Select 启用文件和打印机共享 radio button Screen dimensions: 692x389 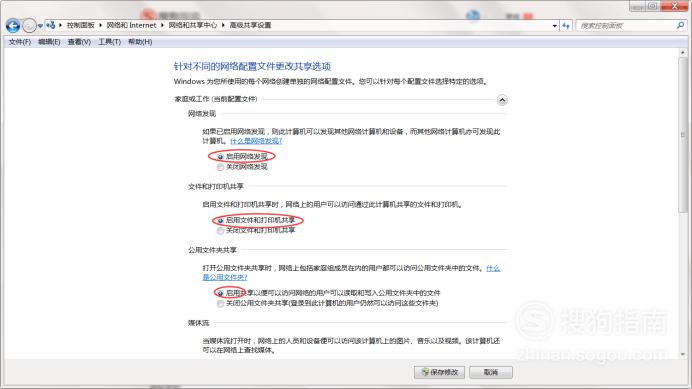coord(220,220)
